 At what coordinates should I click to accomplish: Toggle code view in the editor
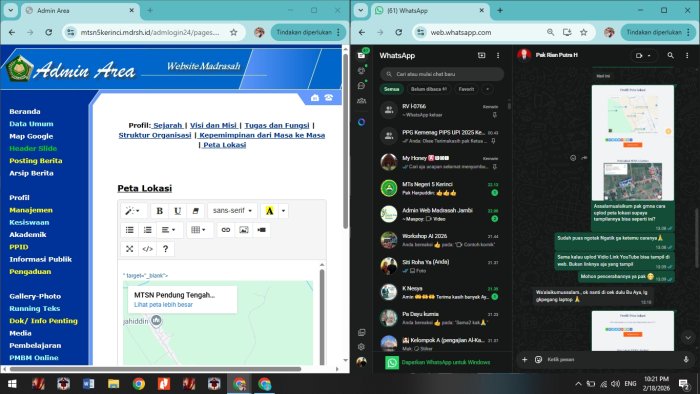[147, 249]
